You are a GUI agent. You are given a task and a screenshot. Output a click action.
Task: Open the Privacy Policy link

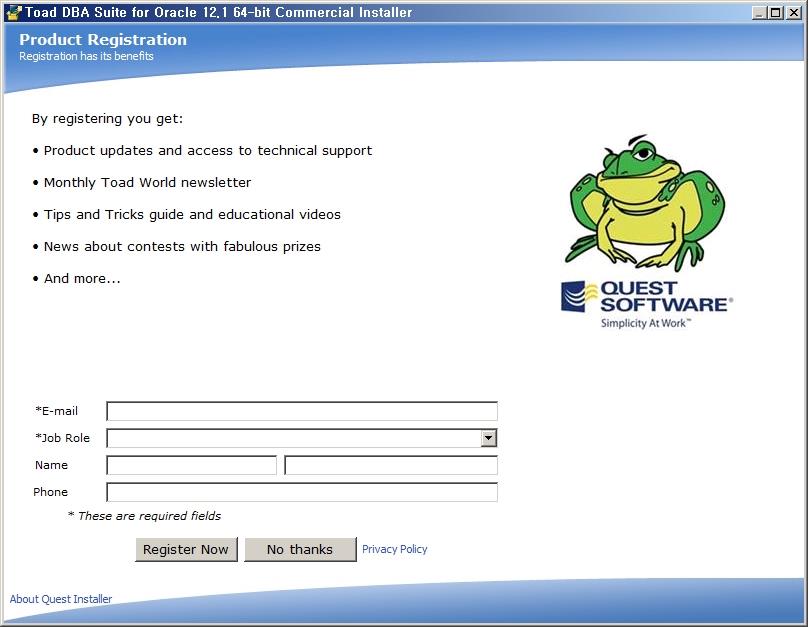tap(394, 549)
